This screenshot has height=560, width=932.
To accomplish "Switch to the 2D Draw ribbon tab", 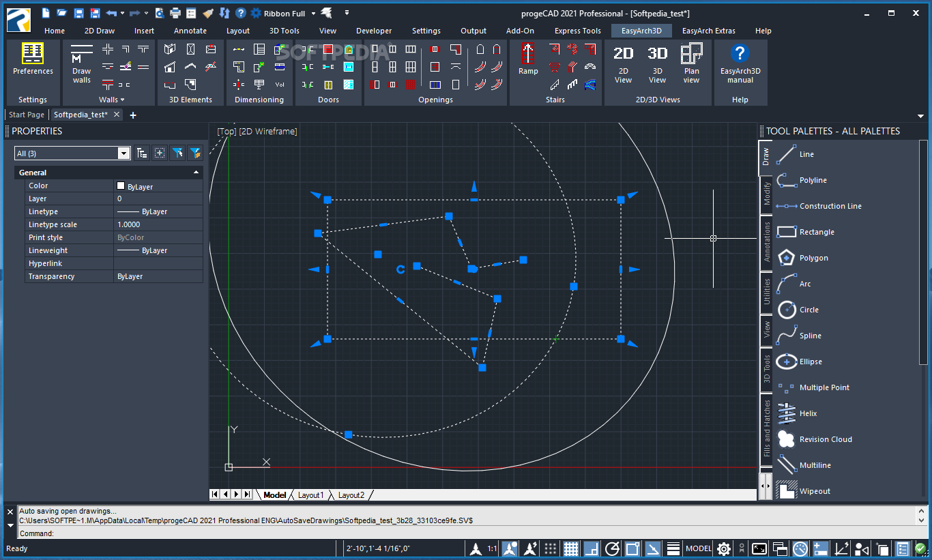I will pos(100,31).
